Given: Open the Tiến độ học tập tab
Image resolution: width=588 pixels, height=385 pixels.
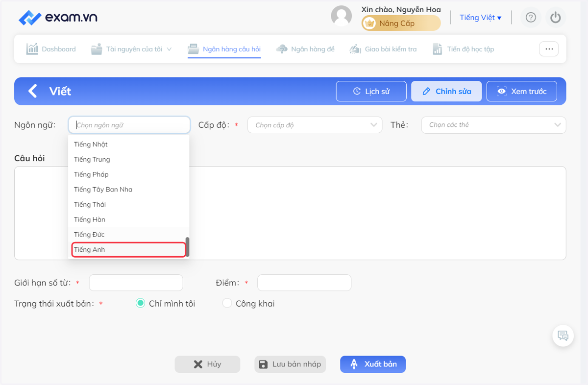Looking at the screenshot, I should 463,49.
